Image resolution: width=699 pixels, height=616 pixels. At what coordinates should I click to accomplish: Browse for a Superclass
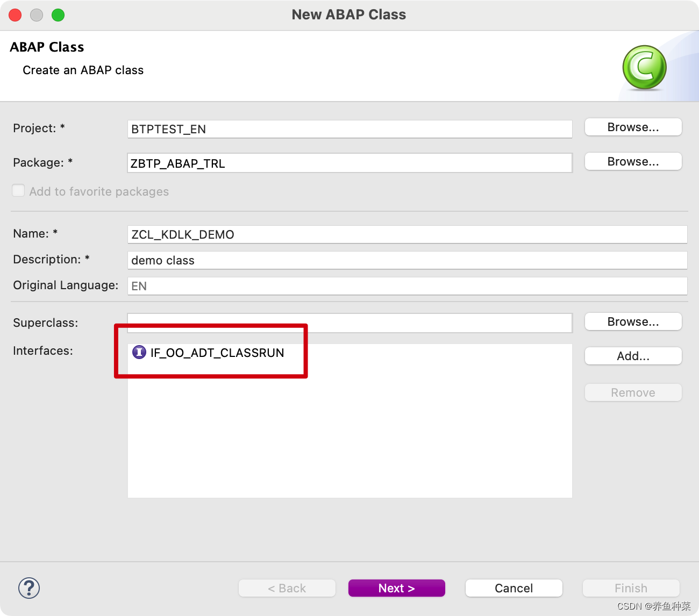coord(633,321)
